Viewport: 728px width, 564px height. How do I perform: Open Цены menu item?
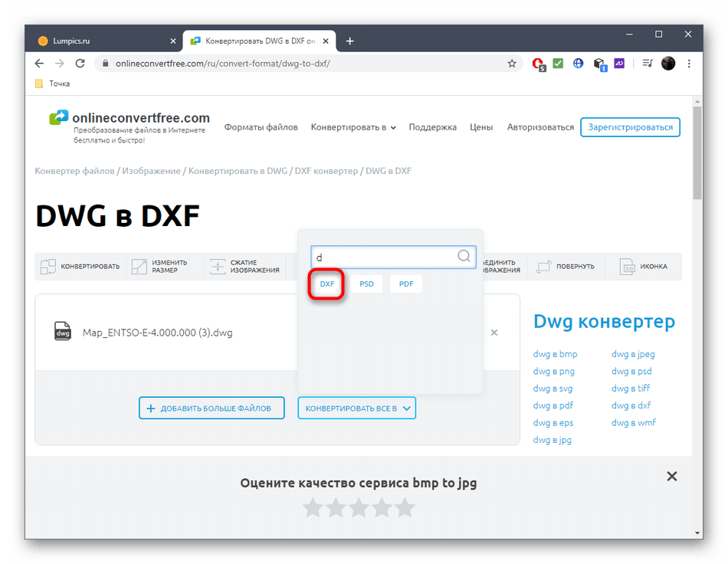pos(481,127)
